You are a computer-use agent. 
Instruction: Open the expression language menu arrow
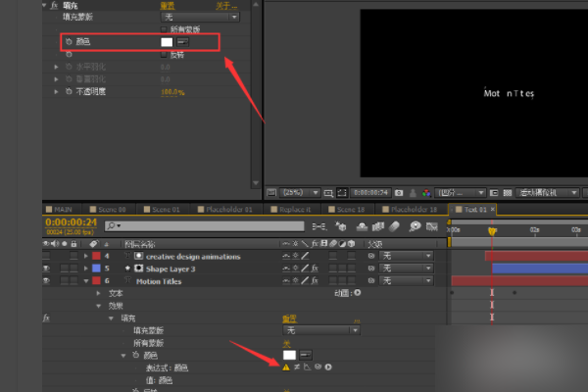328,367
